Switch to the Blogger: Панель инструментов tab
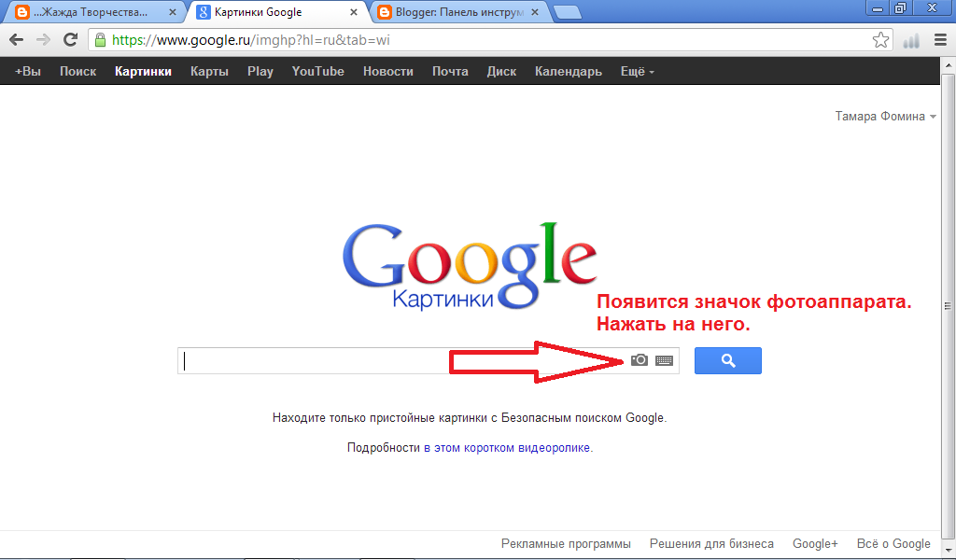Viewport: 956px width, 560px height. tap(458, 12)
